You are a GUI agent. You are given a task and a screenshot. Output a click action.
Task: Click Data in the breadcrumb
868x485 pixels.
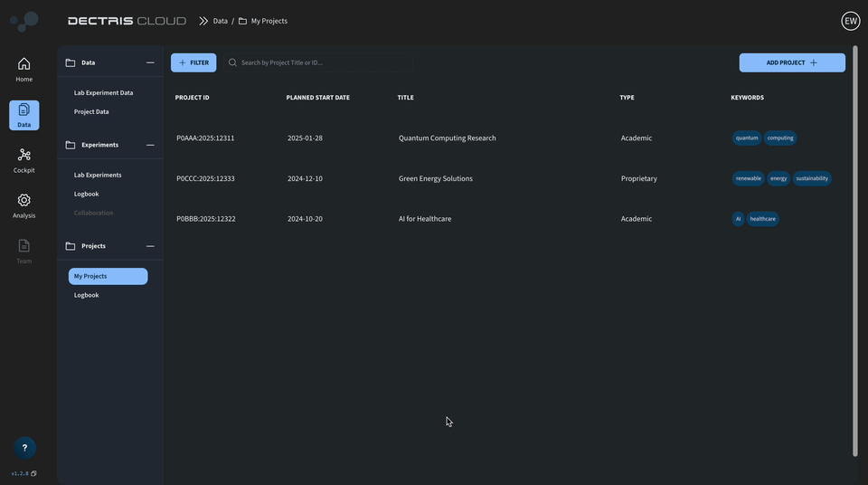(x=221, y=21)
